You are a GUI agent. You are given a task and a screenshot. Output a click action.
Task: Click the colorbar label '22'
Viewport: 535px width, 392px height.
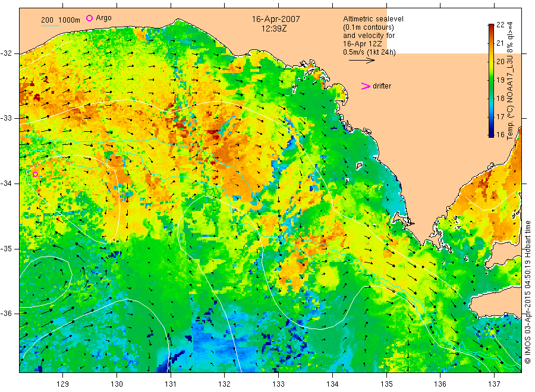click(500, 24)
